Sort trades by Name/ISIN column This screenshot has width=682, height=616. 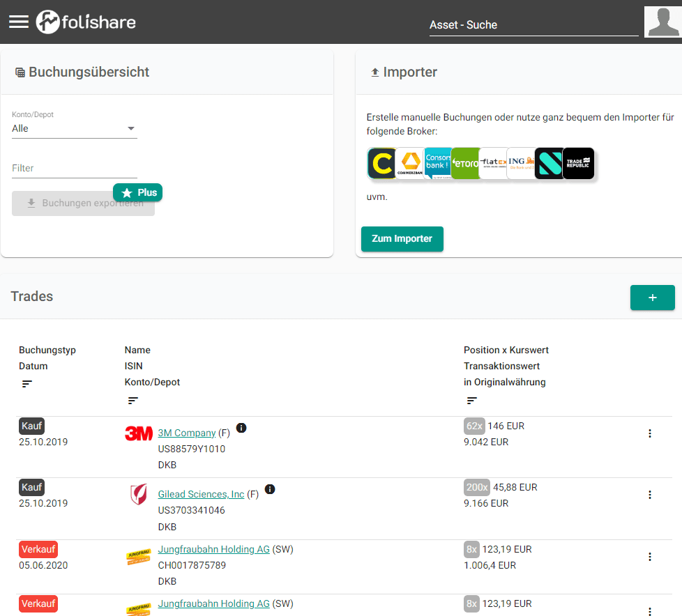coord(133,401)
